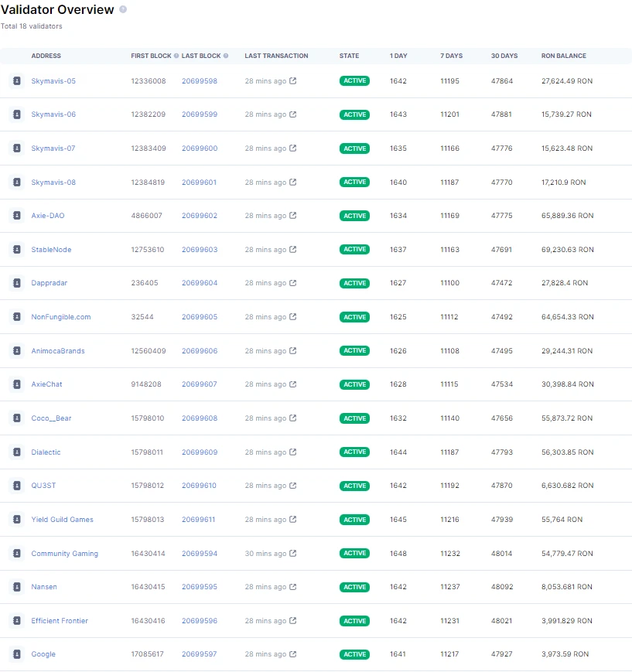
Task: Open the Dappradar validator page
Action: (49, 283)
